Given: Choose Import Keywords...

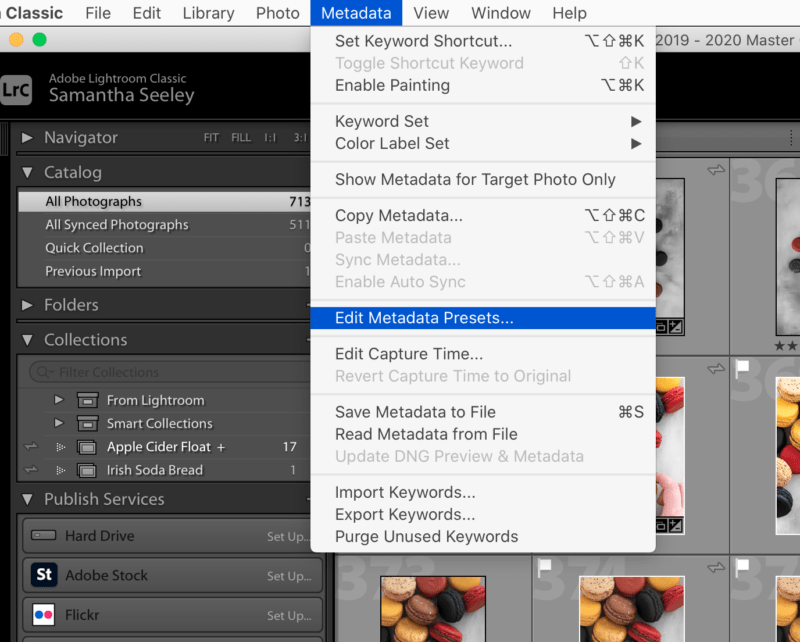Looking at the screenshot, I should click(483, 492).
